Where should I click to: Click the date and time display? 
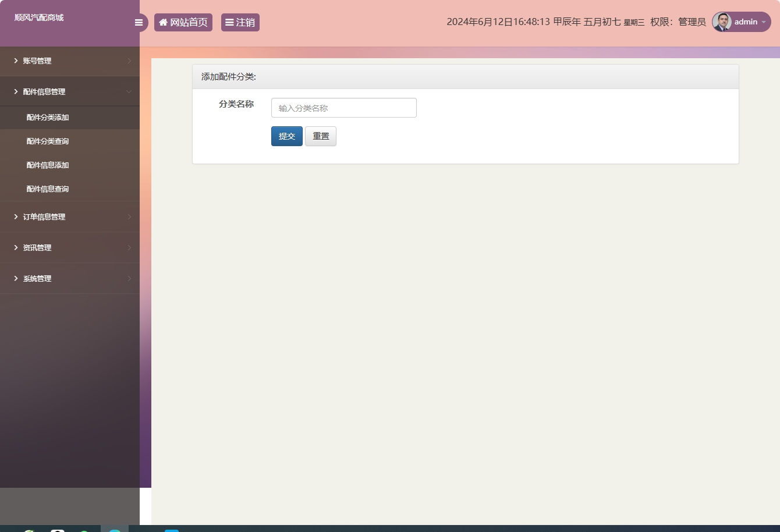(x=545, y=22)
